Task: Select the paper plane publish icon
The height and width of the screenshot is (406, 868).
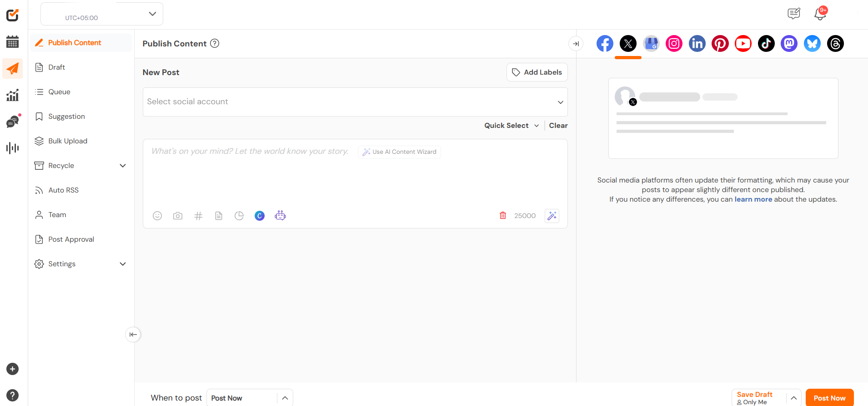Action: pos(13,69)
